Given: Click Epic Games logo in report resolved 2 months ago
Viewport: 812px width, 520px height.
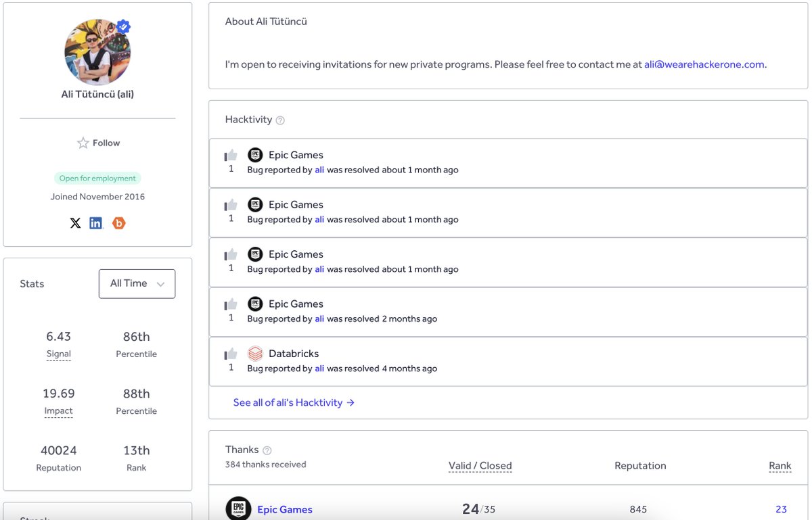Looking at the screenshot, I should coord(255,304).
